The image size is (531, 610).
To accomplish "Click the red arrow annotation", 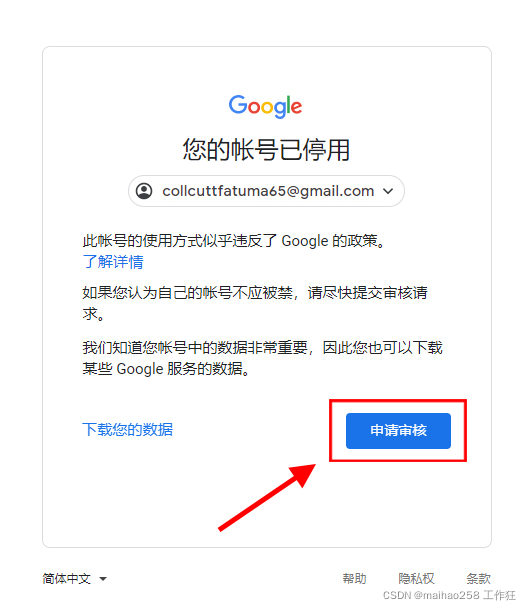I will [267, 497].
